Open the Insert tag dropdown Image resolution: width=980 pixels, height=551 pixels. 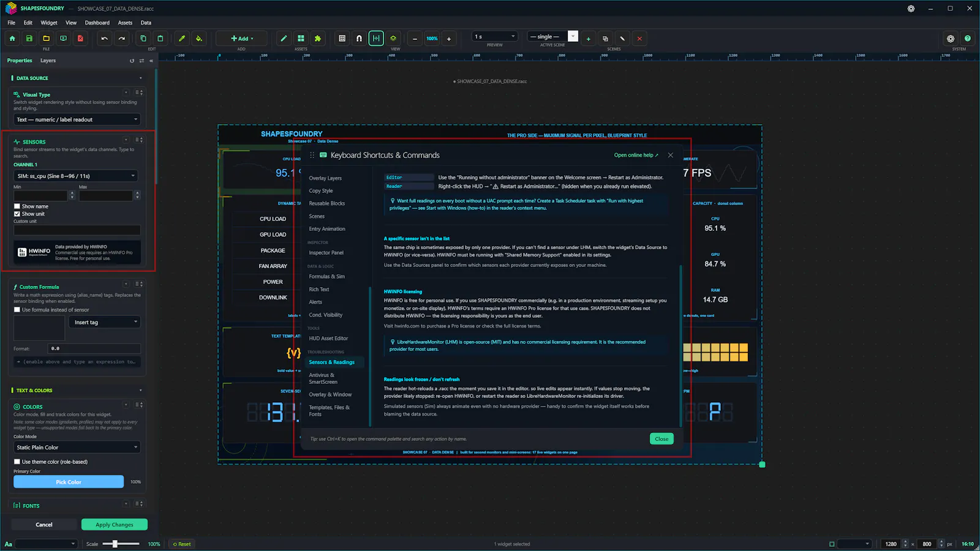105,322
